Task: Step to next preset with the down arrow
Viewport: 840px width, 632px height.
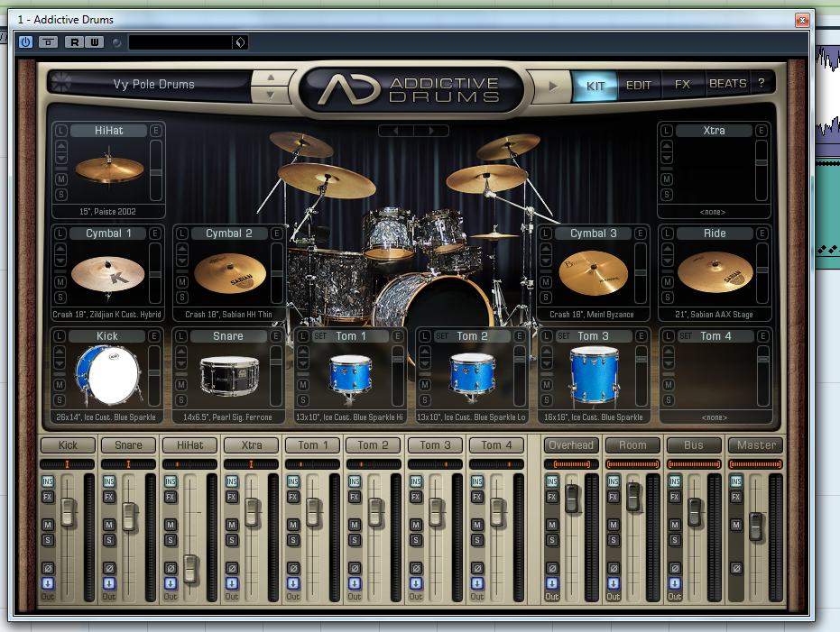Action: click(269, 93)
